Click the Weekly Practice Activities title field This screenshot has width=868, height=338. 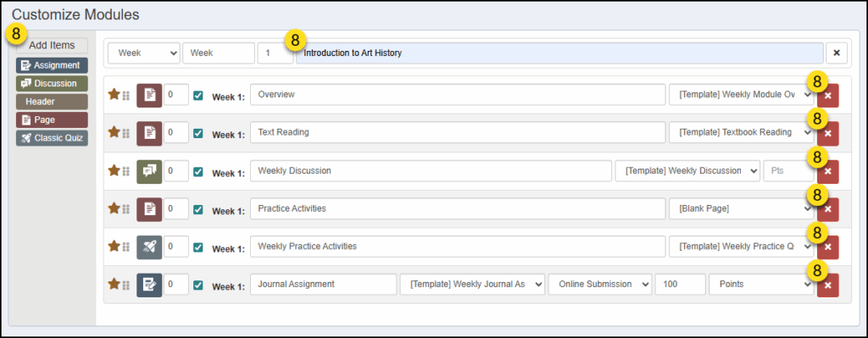[x=458, y=247]
